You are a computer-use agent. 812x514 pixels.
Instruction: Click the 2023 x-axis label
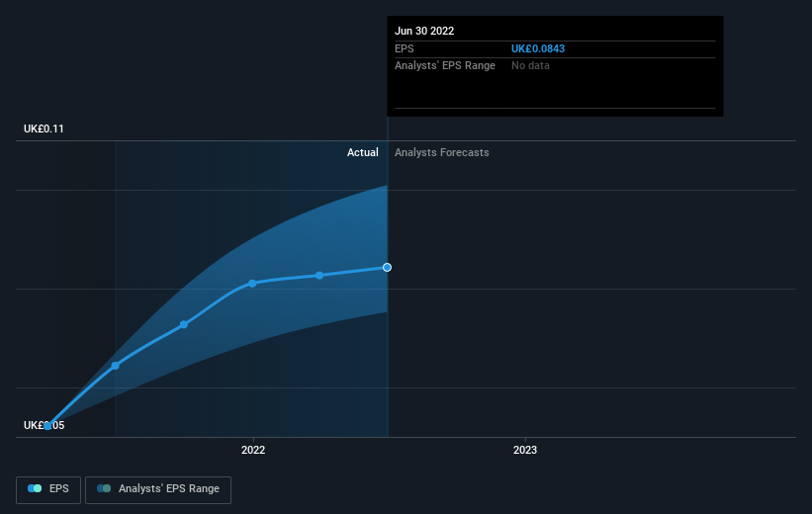coord(525,450)
